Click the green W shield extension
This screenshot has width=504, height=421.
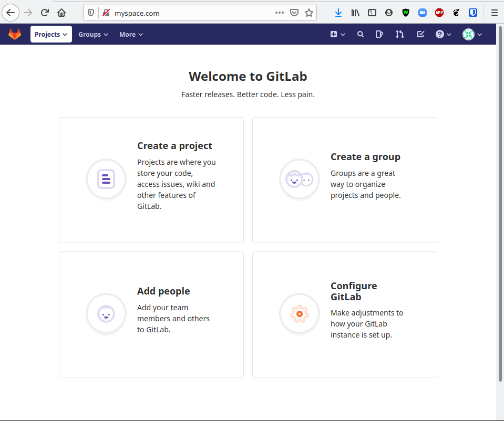(406, 13)
